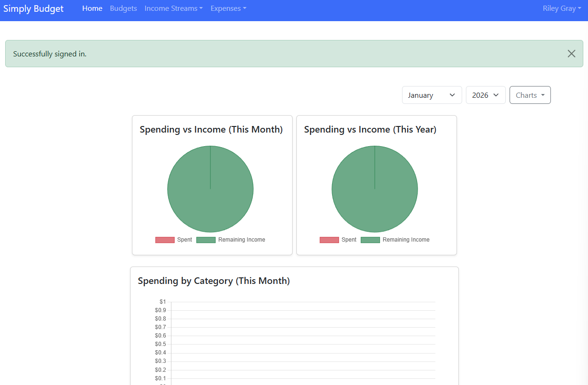Expand the Income Streams dropdown menu

pyautogui.click(x=173, y=8)
